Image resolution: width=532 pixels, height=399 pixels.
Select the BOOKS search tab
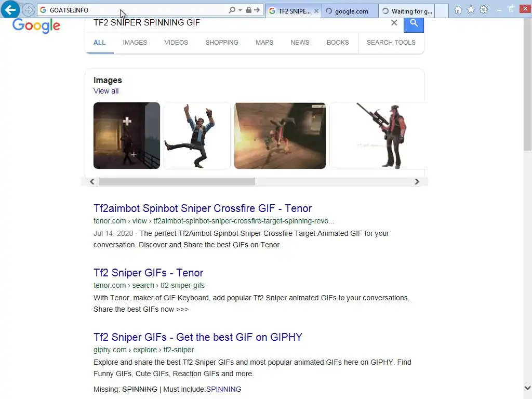[338, 43]
